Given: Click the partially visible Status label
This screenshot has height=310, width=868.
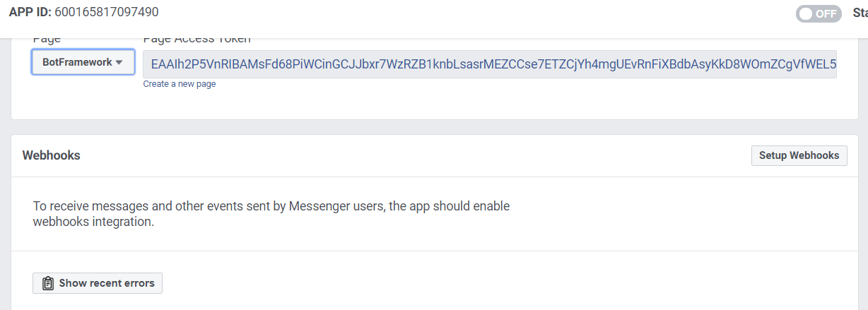Looking at the screenshot, I should (860, 13).
